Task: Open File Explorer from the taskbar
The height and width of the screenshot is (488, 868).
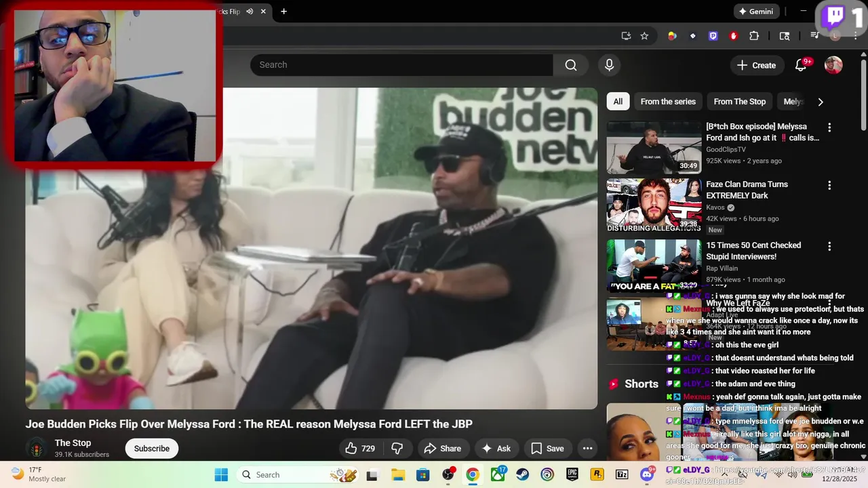Action: (397, 474)
